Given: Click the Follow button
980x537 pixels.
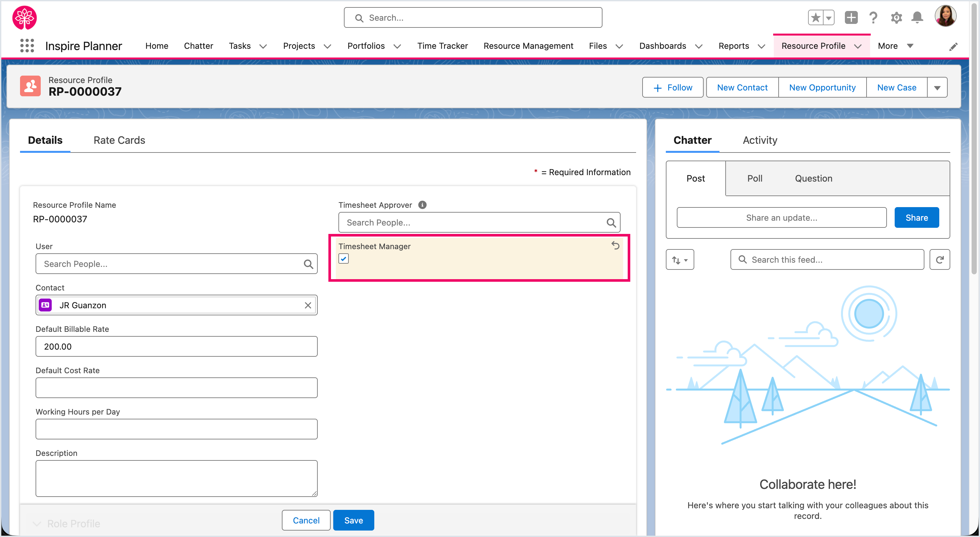Looking at the screenshot, I should 673,88.
